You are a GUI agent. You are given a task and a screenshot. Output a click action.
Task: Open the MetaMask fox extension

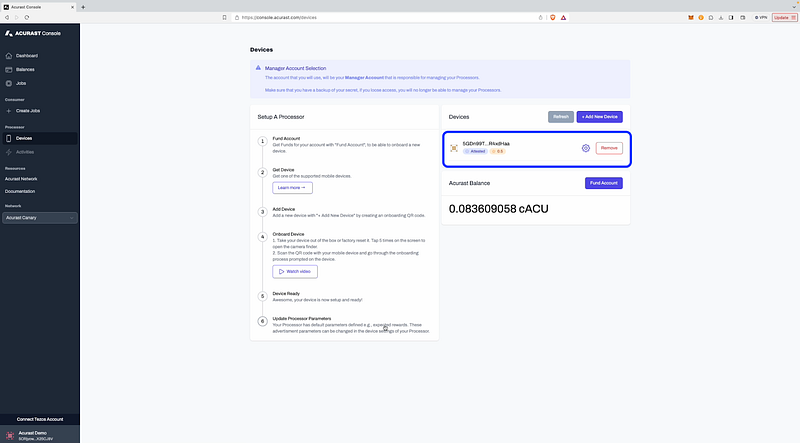690,18
